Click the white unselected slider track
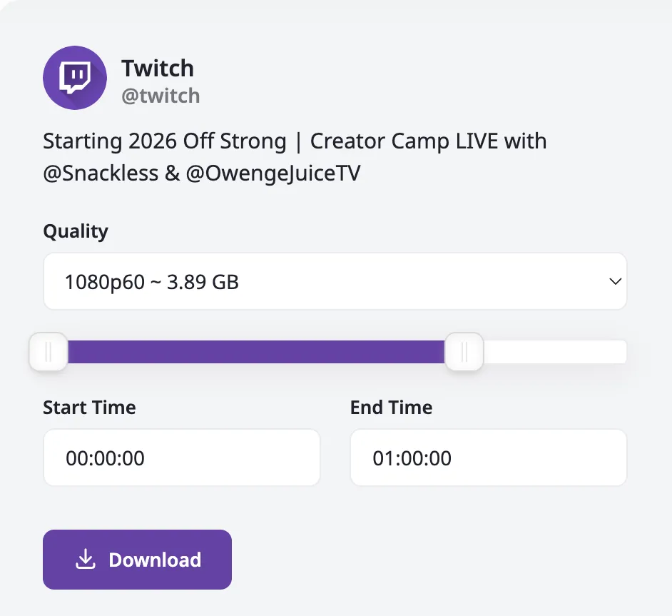 (x=555, y=352)
